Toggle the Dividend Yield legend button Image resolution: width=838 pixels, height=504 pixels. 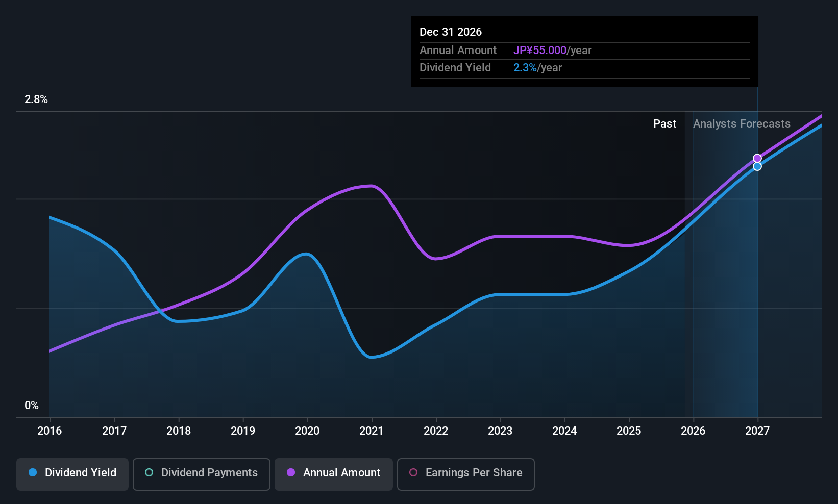(x=72, y=474)
